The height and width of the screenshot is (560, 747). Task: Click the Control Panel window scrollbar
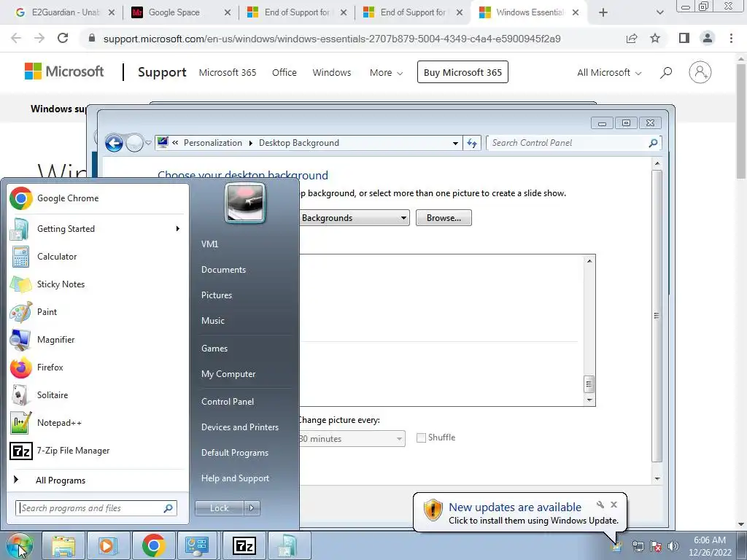(657, 315)
